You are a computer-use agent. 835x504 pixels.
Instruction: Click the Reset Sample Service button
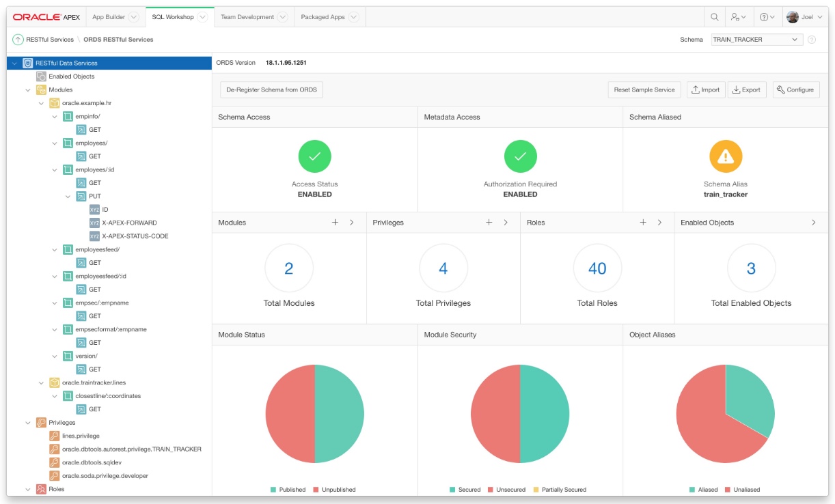pos(644,89)
